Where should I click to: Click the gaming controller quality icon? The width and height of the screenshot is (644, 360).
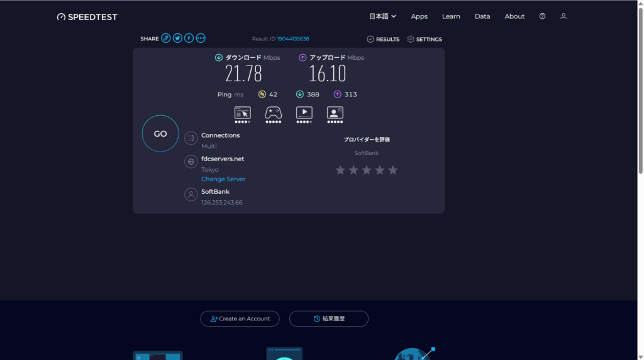pos(273,113)
